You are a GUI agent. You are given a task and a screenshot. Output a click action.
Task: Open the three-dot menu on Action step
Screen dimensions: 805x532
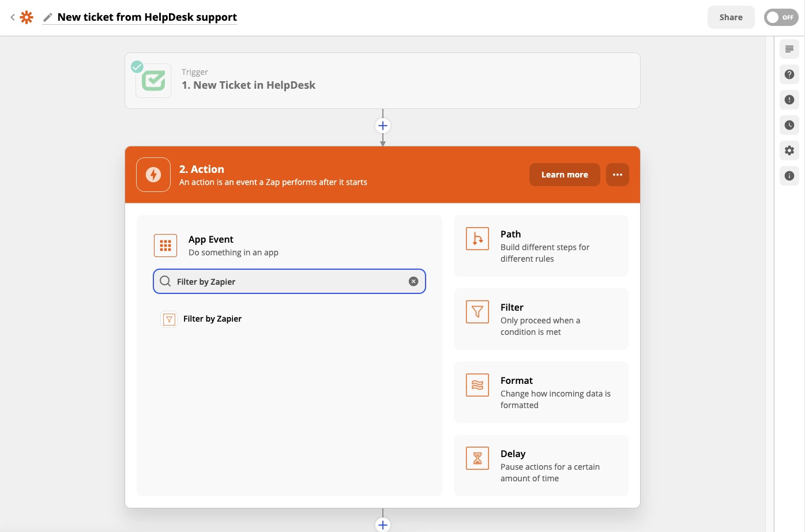pyautogui.click(x=617, y=175)
